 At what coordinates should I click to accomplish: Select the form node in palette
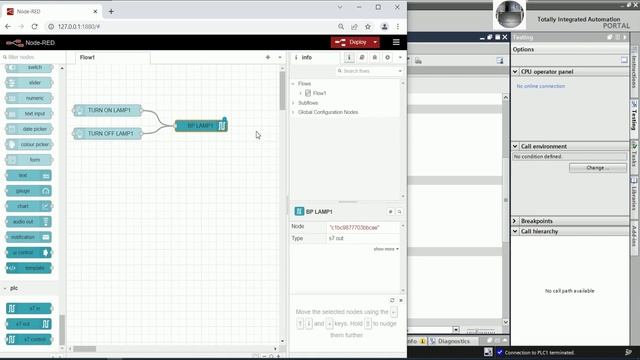click(29, 160)
